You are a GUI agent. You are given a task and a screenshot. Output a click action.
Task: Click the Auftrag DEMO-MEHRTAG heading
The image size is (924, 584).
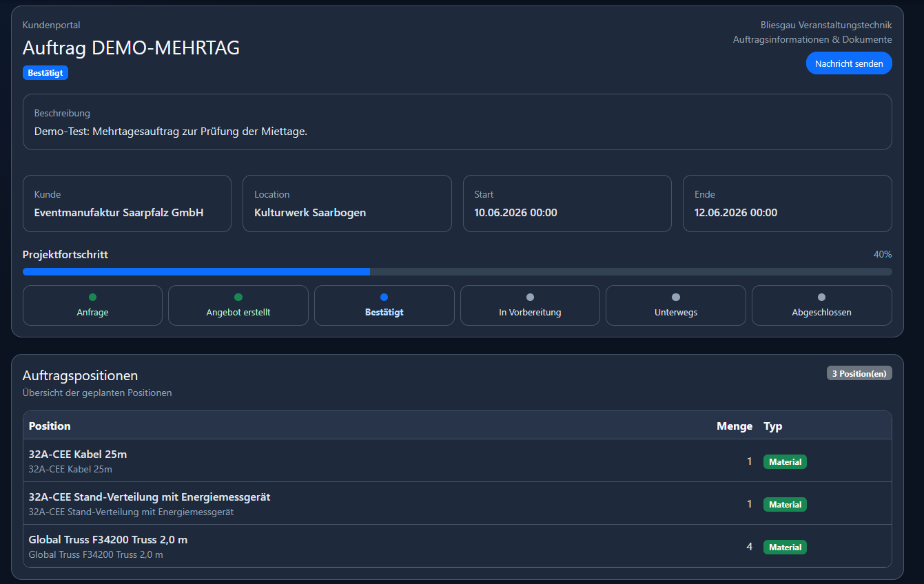(131, 48)
